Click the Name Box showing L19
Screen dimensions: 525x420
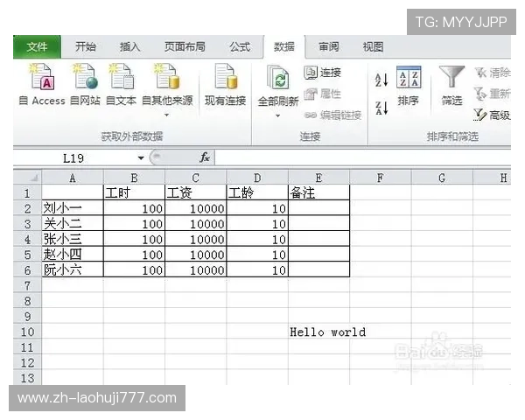click(73, 157)
